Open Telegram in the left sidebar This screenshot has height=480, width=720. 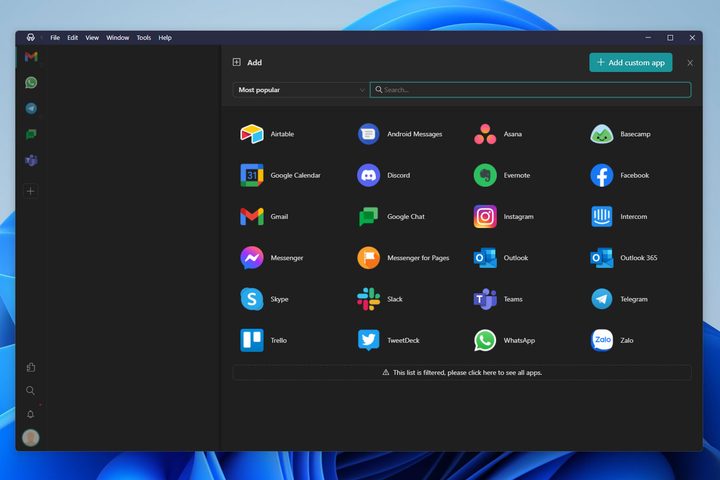pyautogui.click(x=31, y=108)
